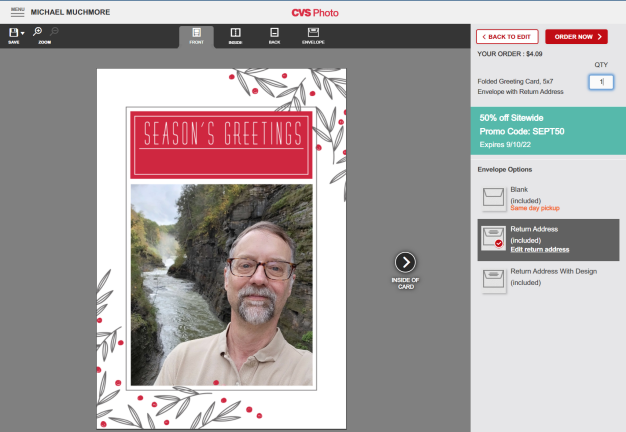Switch to the Front card view tab
The width and height of the screenshot is (626, 432).
click(196, 36)
